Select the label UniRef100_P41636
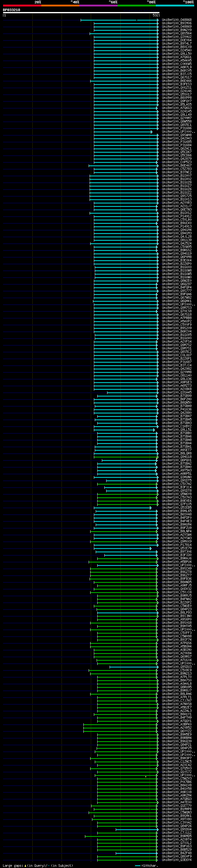Screen dimensions: 197x868 [177, 410]
